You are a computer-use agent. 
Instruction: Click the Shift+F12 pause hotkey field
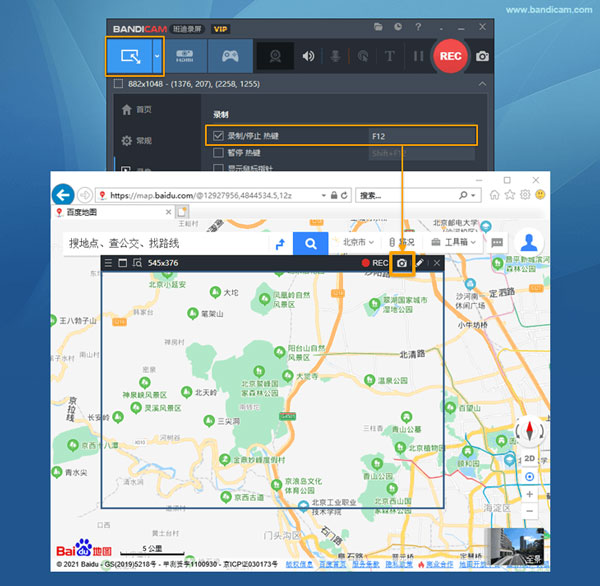pos(422,153)
